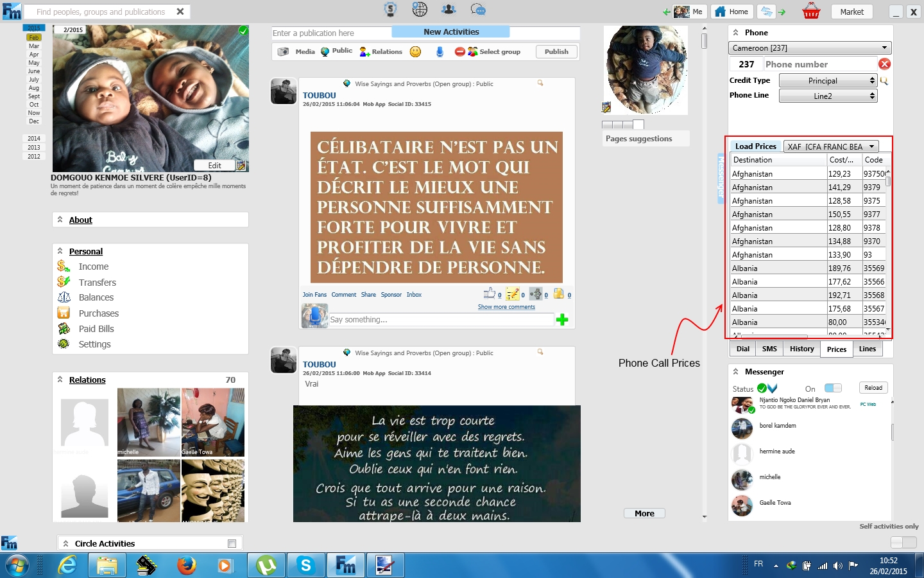Record voice with composer microphone icon
This screenshot has height=578, width=924.
point(440,51)
